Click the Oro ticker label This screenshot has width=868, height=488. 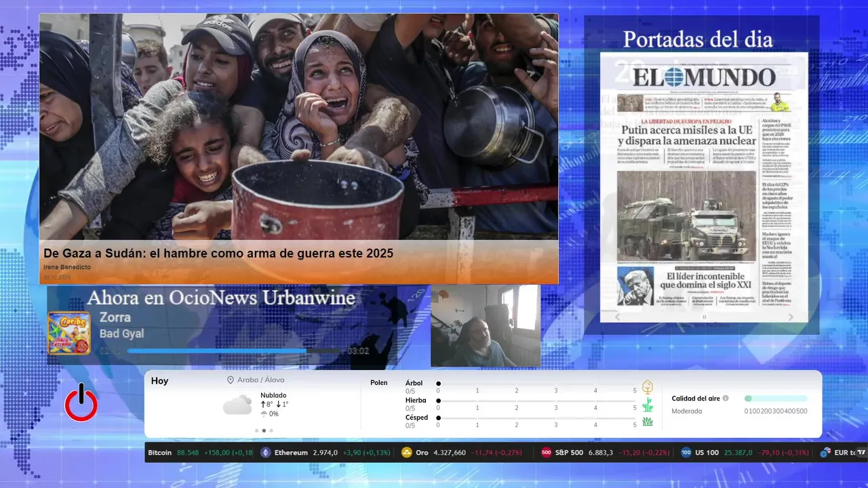422,452
